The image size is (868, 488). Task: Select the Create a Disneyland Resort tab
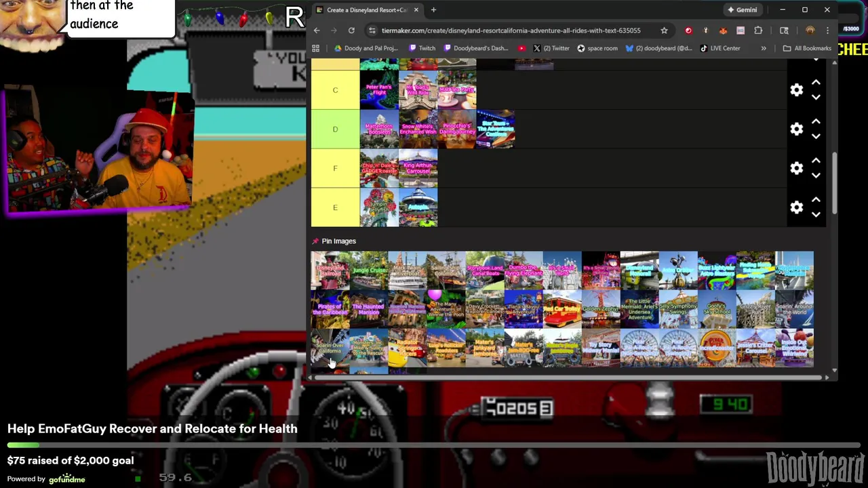click(x=366, y=10)
